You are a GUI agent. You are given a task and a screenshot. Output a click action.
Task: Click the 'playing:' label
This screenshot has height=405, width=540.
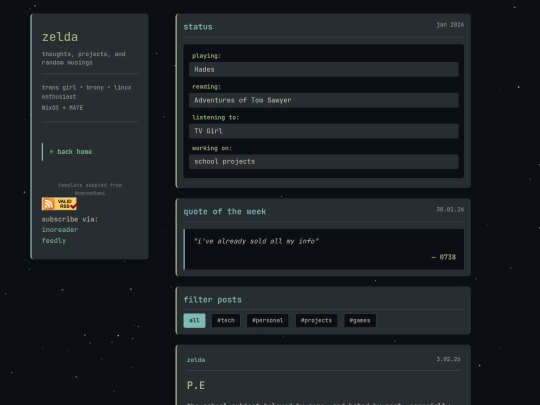click(x=207, y=56)
